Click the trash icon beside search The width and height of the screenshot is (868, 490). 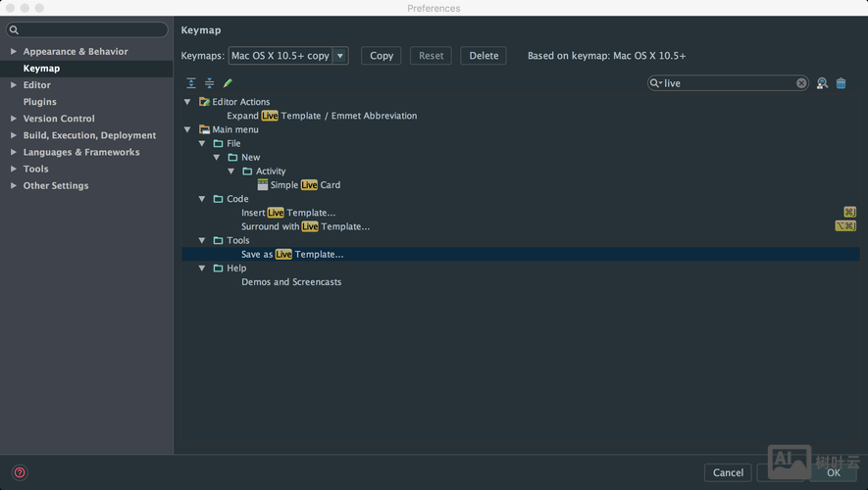pos(841,83)
